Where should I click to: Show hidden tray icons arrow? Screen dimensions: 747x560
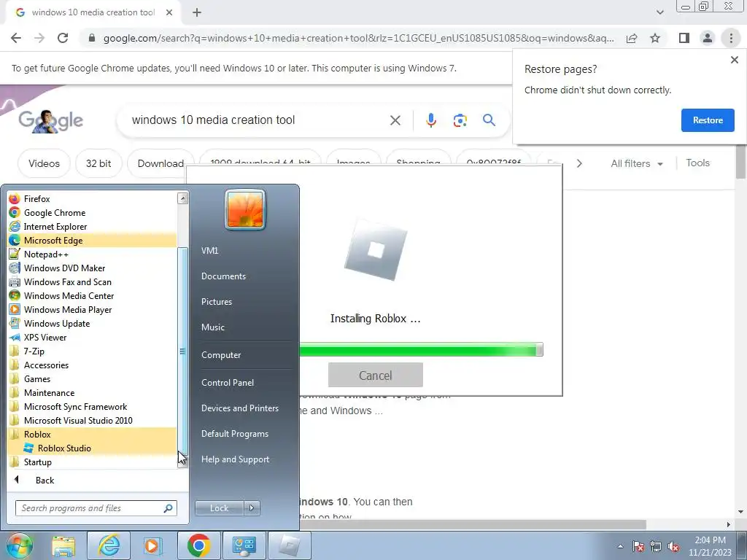click(x=620, y=546)
